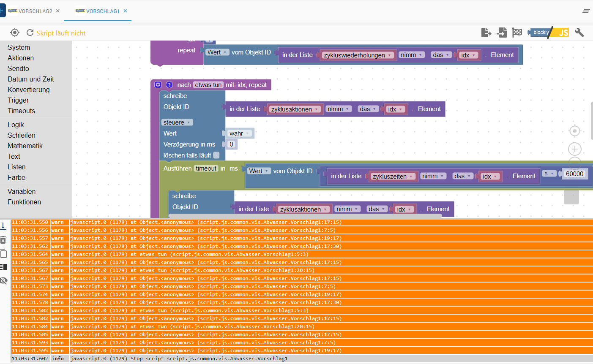Open the Text block category

click(14, 156)
